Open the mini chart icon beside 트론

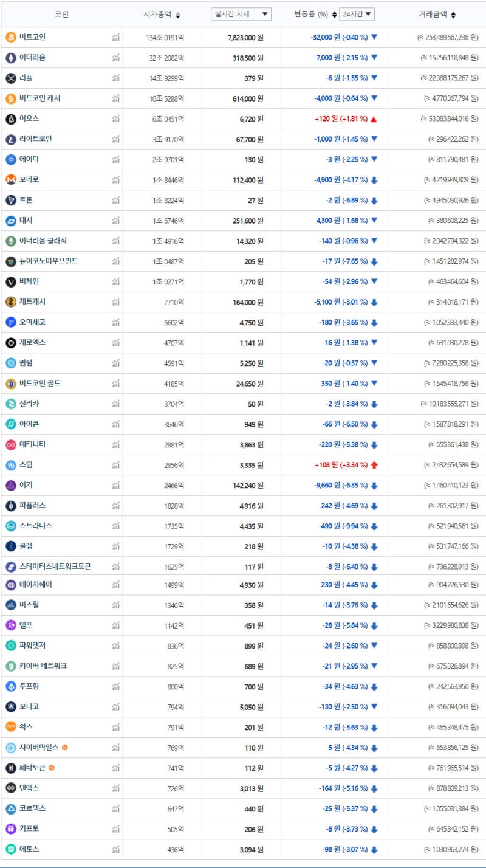pyautogui.click(x=116, y=201)
